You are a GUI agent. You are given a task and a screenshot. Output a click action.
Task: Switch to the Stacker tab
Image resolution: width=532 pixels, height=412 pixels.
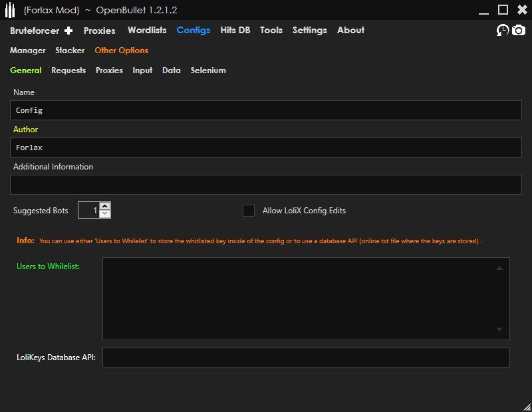pos(70,51)
